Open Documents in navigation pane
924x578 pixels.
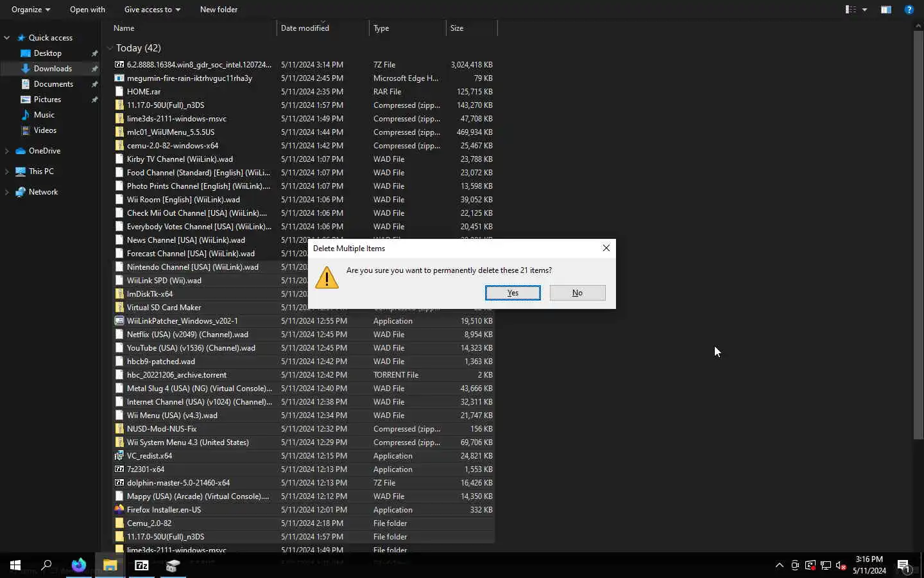click(53, 84)
